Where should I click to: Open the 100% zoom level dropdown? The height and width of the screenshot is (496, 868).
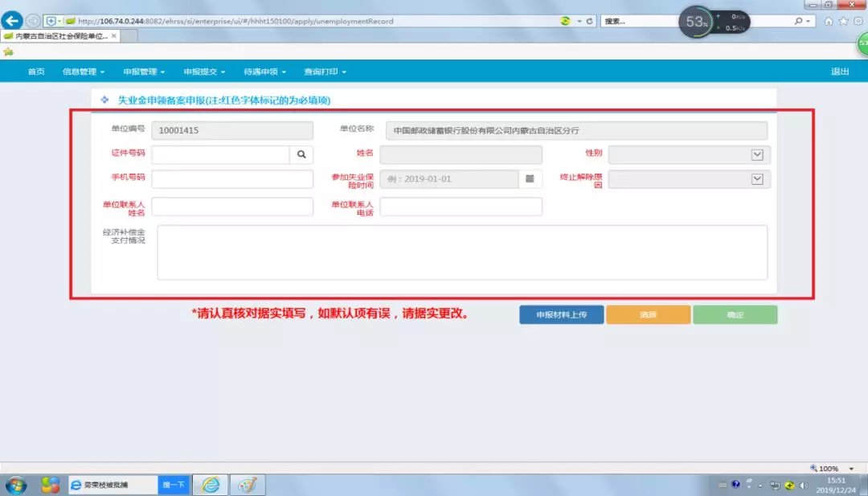(x=851, y=469)
